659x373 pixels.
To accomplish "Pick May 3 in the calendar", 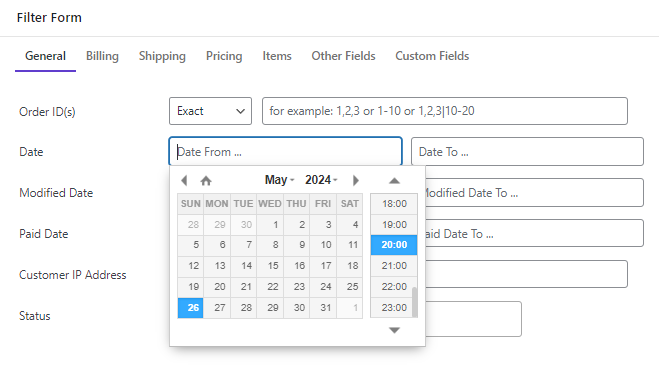I will pyautogui.click(x=323, y=225).
